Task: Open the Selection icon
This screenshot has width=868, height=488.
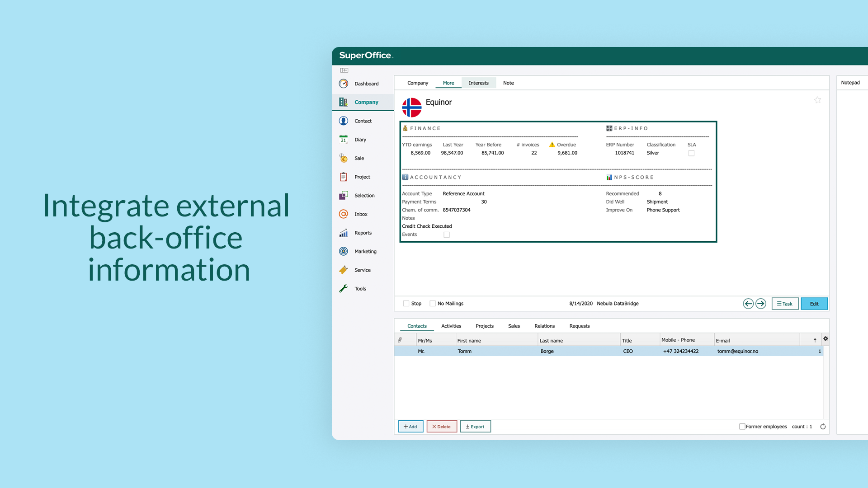Action: point(344,196)
